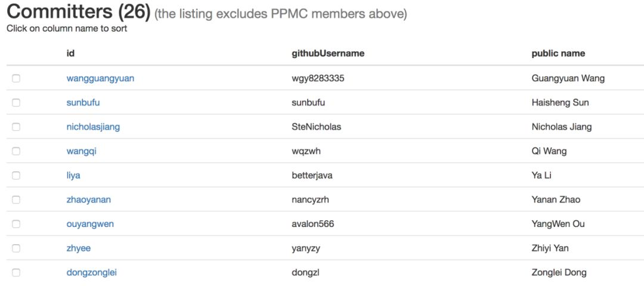
Task: Follow the nicholasjiang id link
Action: (x=93, y=127)
